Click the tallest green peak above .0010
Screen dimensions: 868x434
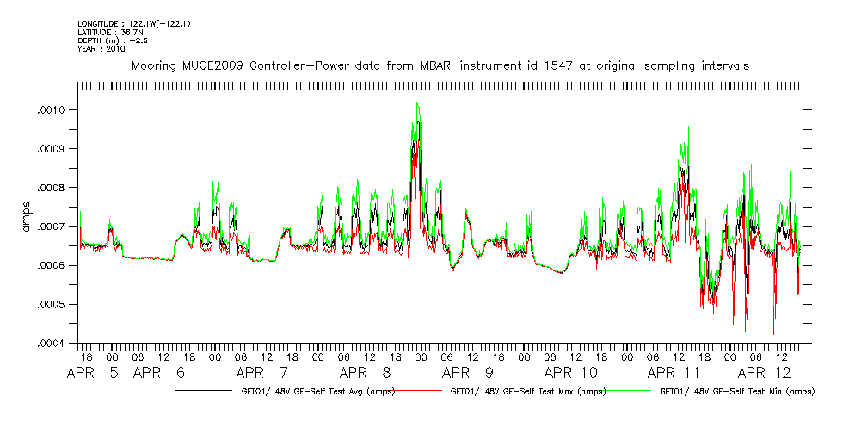click(x=417, y=103)
